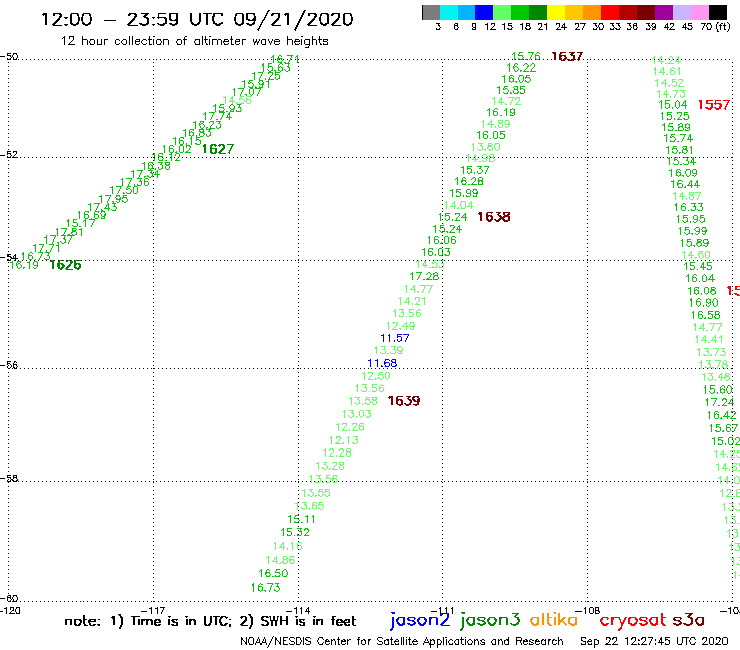
Task: Select the NOAA/NESDIS Center footer credit
Action: click(x=402, y=642)
